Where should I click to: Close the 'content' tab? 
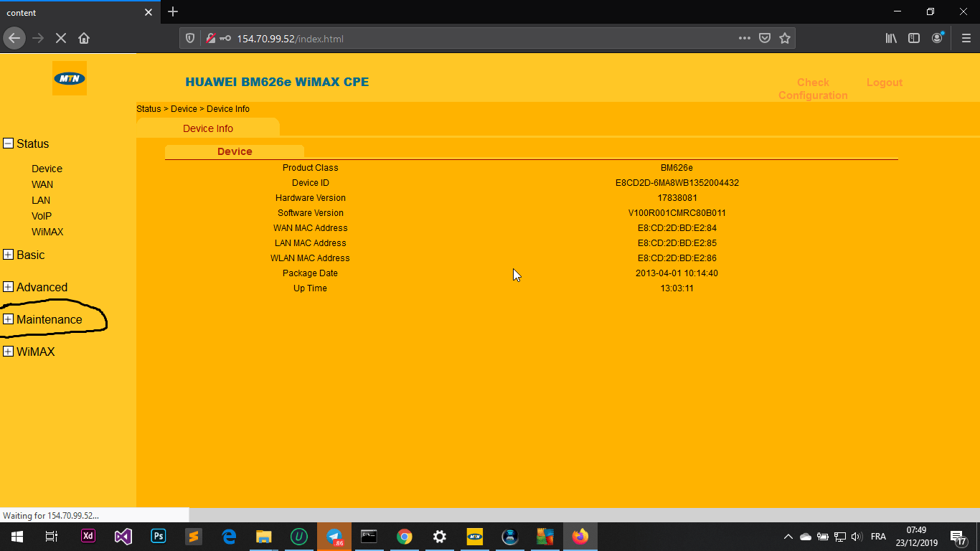click(149, 12)
